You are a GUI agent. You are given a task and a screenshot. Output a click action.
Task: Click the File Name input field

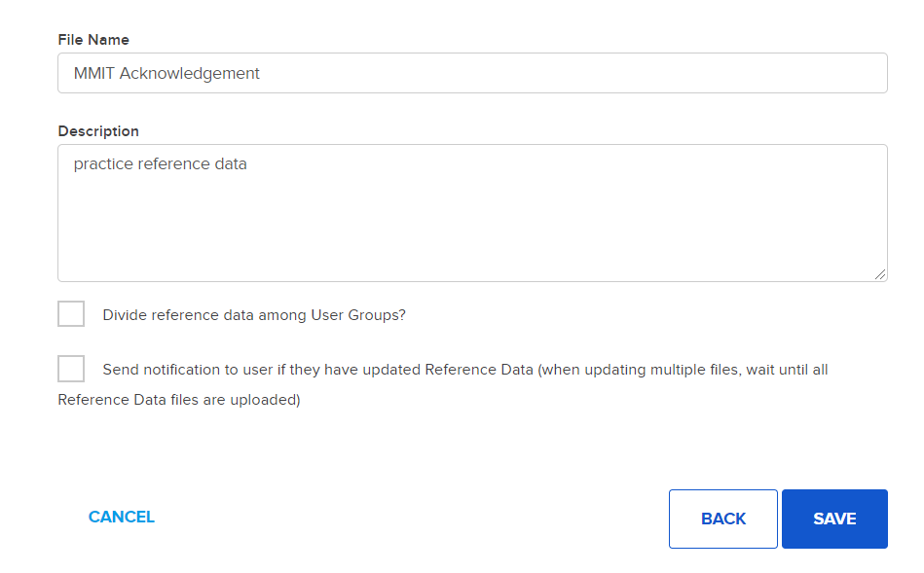[x=472, y=73]
